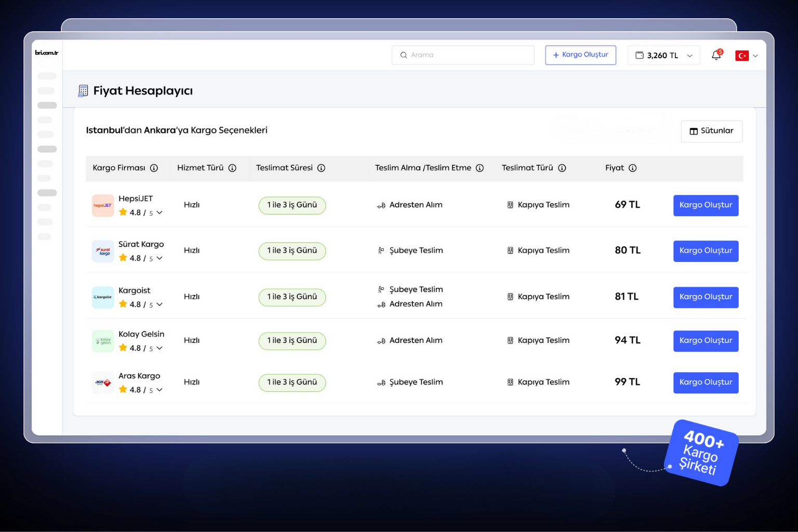
Task: Click the Aras Kargo carrier logo
Action: click(103, 382)
